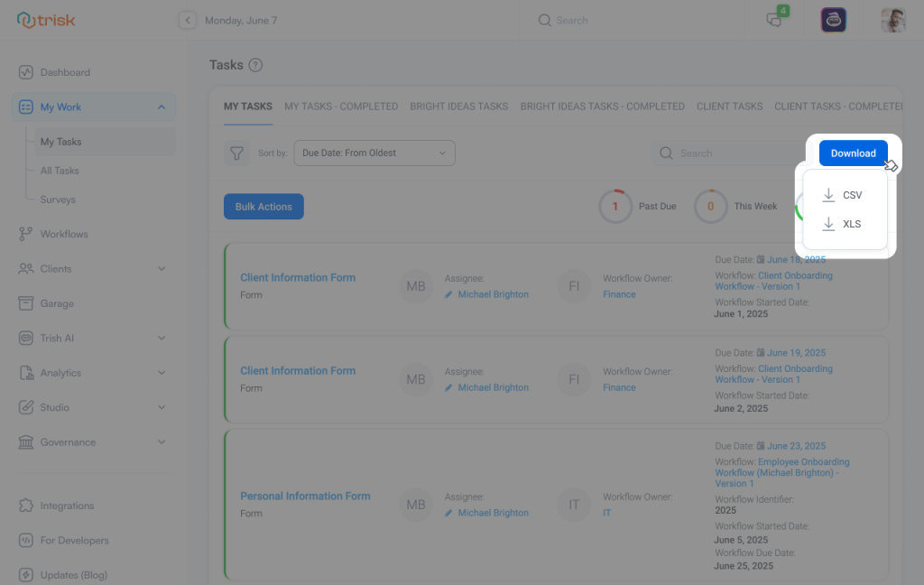Click the Clients people icon
Screen dimensions: 924x585
26,269
